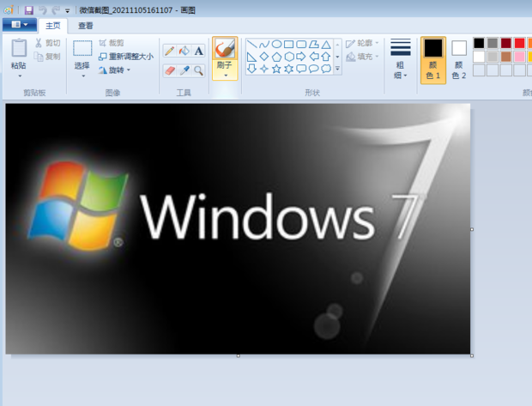Viewport: 532px width, 406px height.
Task: Choose the Cloud callout shape
Action: pos(326,69)
